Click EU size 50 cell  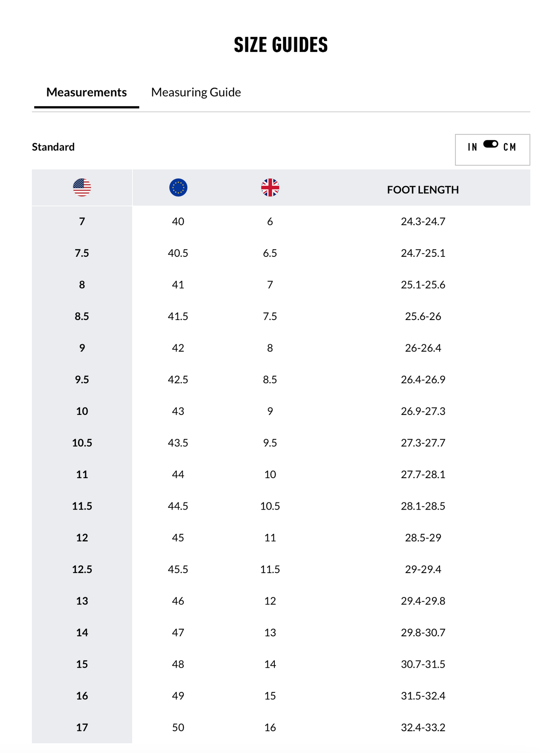[x=178, y=727]
